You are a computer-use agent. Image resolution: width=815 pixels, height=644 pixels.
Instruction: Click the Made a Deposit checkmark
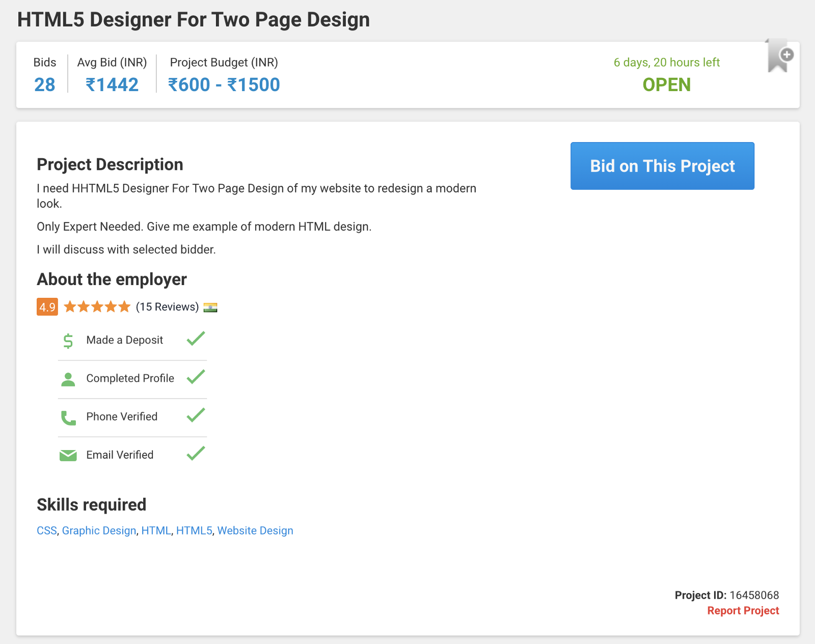point(196,339)
